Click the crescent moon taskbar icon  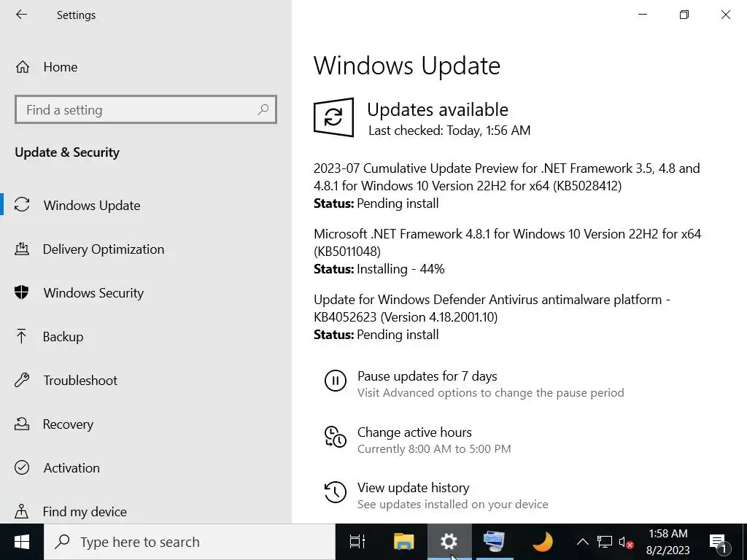pyautogui.click(x=542, y=542)
